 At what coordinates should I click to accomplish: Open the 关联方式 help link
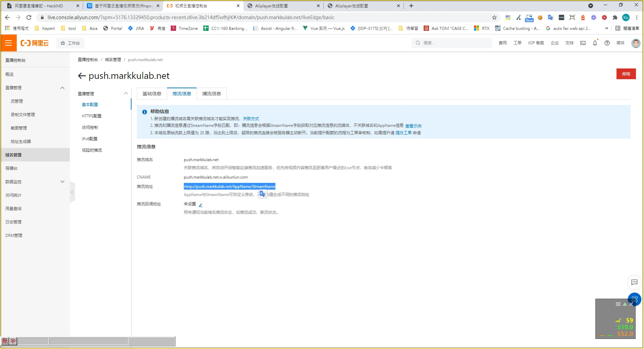tap(251, 119)
